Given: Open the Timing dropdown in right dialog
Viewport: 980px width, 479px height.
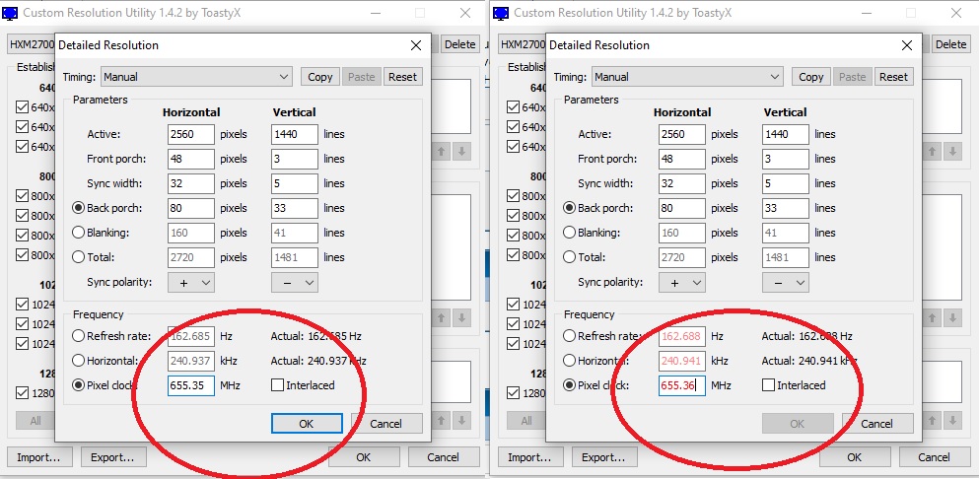Looking at the screenshot, I should click(687, 77).
